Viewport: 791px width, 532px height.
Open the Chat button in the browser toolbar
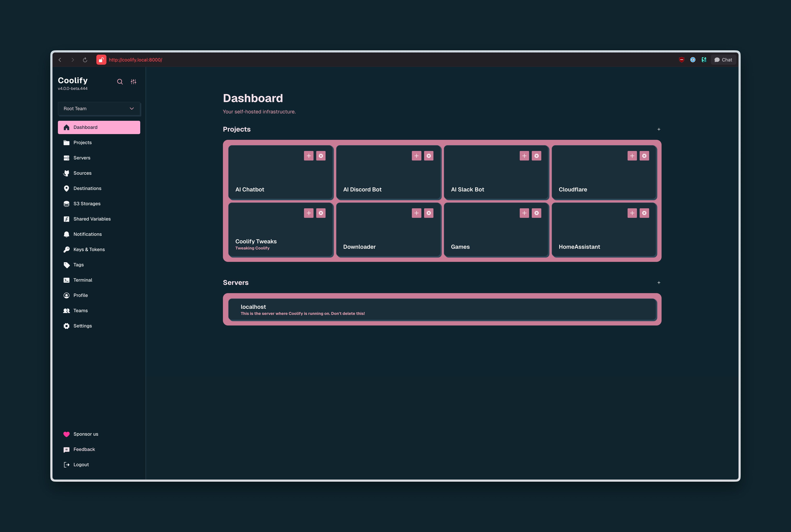tap(723, 60)
